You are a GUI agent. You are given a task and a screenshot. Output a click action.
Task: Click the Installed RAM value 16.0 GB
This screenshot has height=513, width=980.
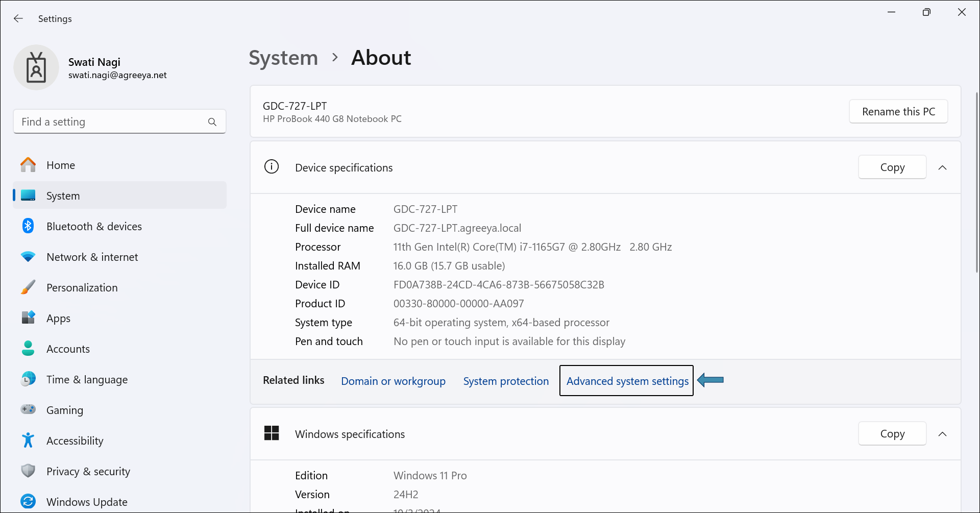coord(449,265)
